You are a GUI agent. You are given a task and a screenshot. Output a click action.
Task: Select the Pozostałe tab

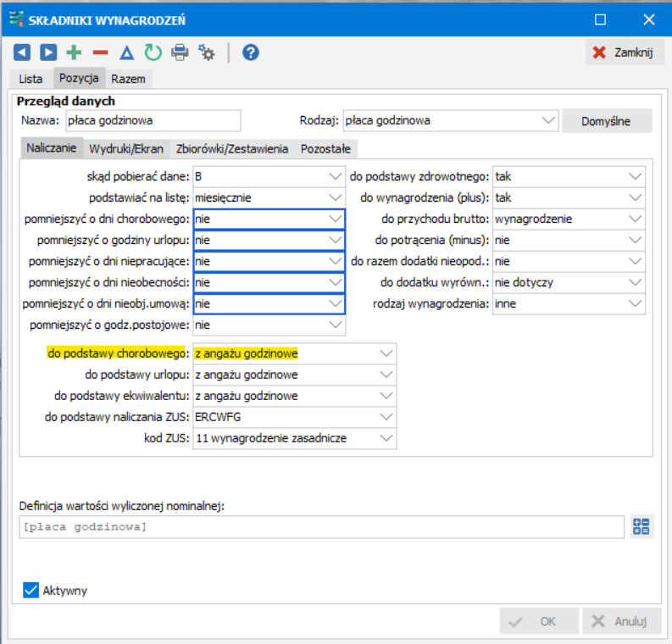(x=325, y=148)
